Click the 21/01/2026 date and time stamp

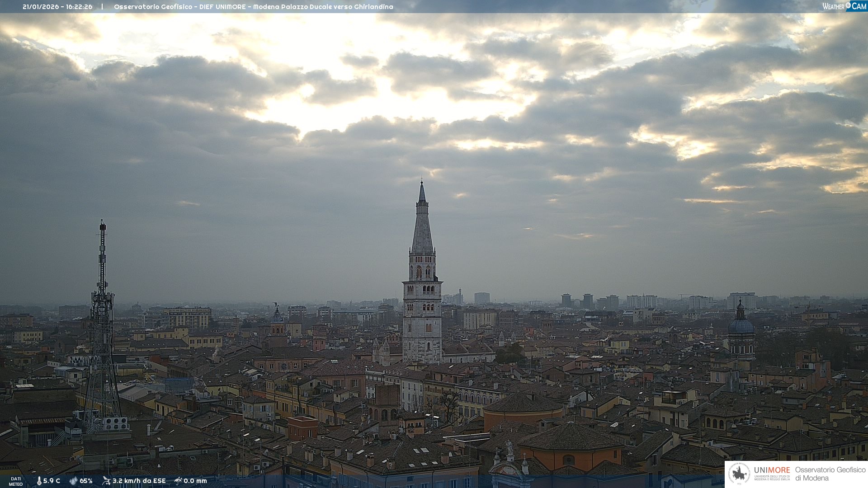(x=57, y=7)
